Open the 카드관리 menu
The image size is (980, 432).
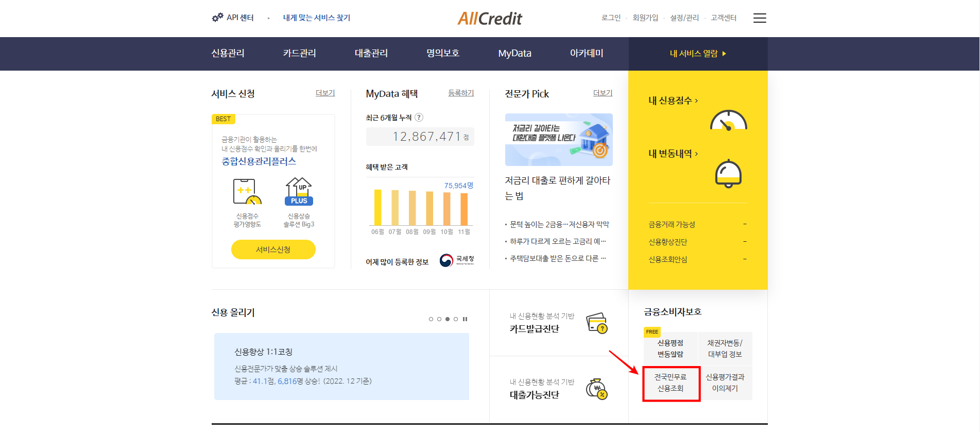300,53
